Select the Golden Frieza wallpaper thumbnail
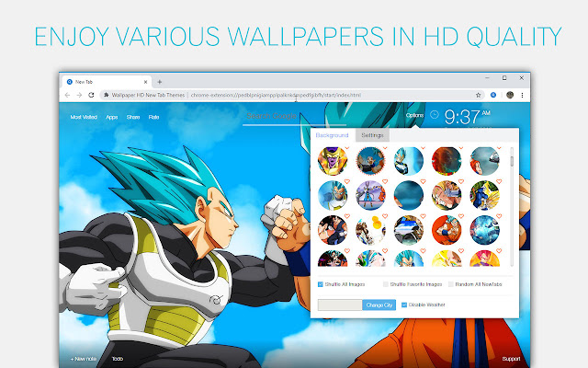 coord(333,161)
